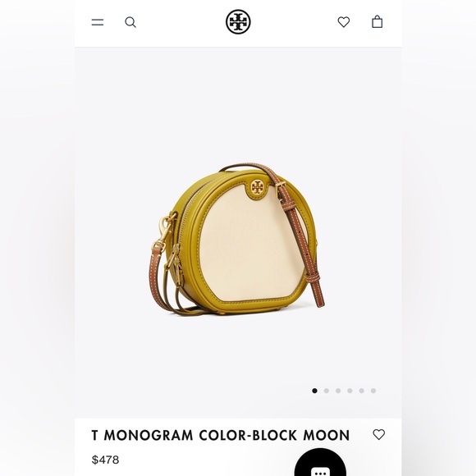The width and height of the screenshot is (476, 476).
Task: Open T Monogram Color-Block Moon title
Action: (x=221, y=435)
